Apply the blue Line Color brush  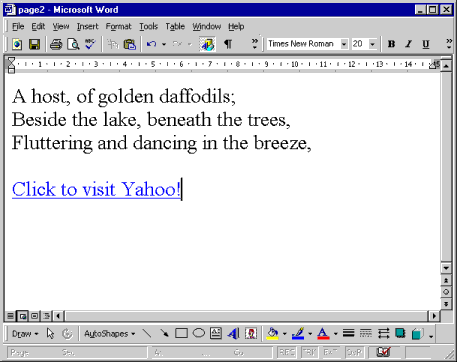[298, 333]
